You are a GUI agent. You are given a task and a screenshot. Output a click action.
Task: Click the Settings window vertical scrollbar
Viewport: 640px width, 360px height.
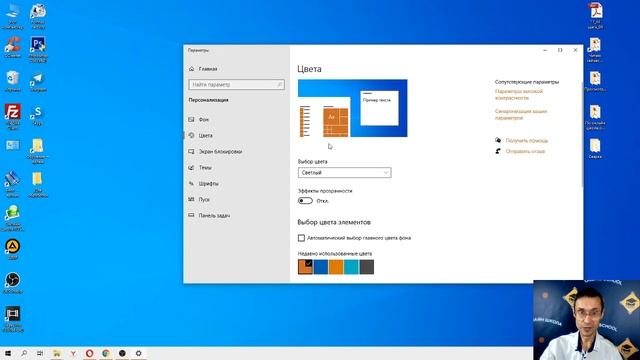[582, 135]
